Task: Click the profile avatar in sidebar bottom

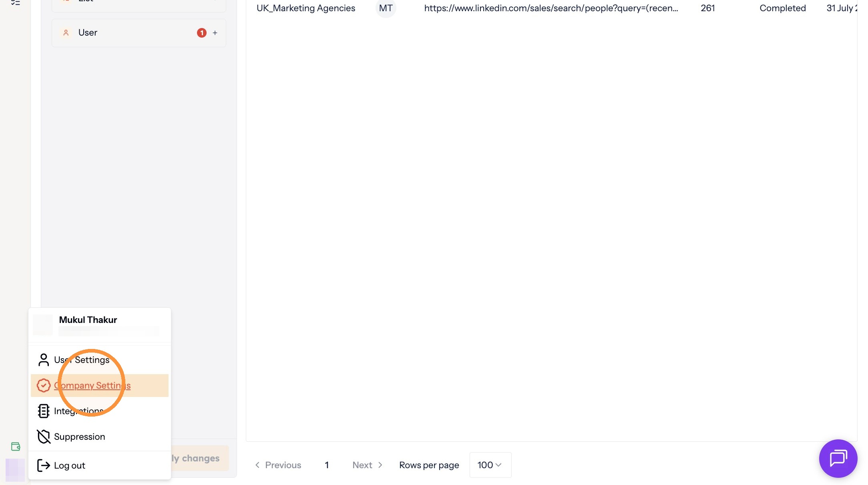Action: click(x=15, y=470)
